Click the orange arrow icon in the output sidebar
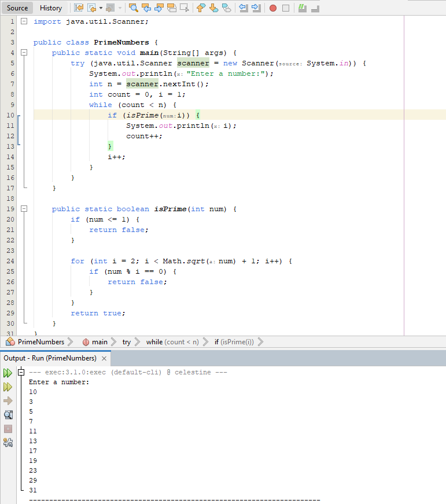The width and height of the screenshot is (446, 504). (8, 401)
